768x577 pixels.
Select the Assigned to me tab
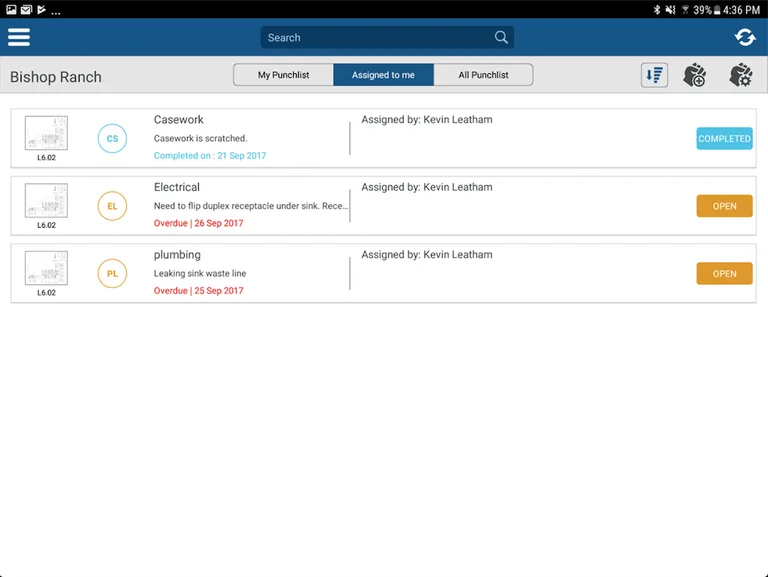pyautogui.click(x=383, y=75)
